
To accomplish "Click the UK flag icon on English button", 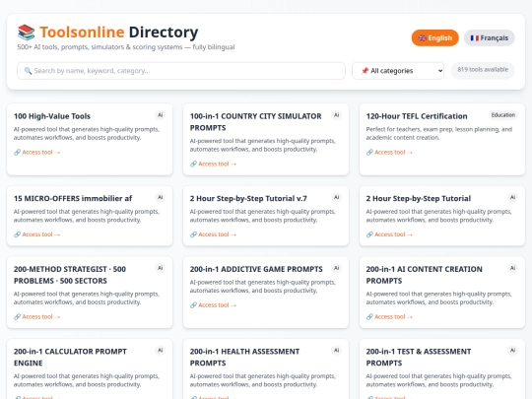I will [422, 38].
